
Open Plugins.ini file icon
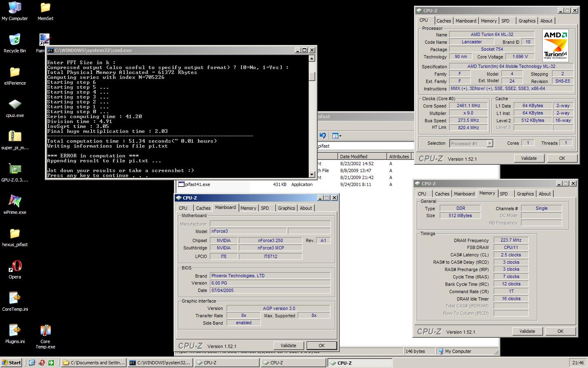coord(15,334)
